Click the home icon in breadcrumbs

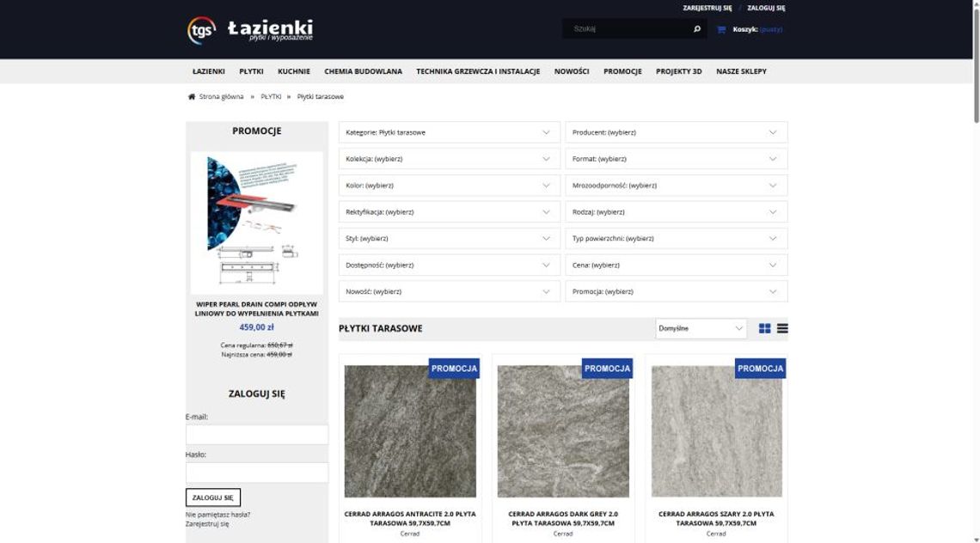[x=192, y=97]
